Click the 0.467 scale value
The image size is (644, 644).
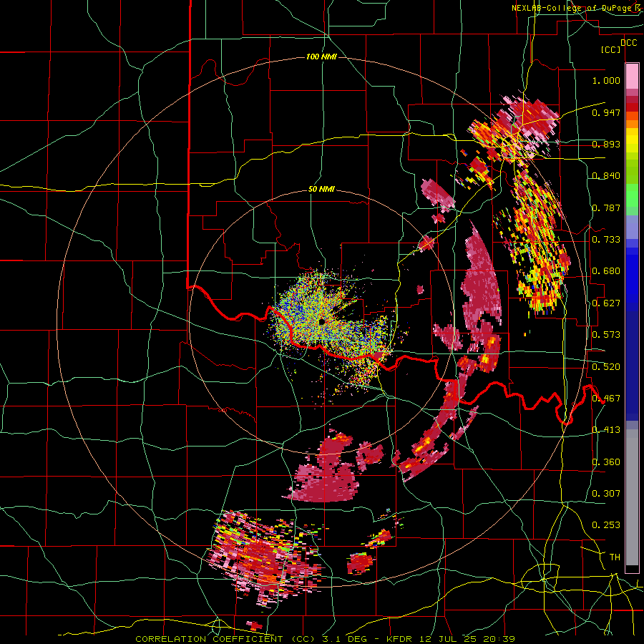(606, 399)
